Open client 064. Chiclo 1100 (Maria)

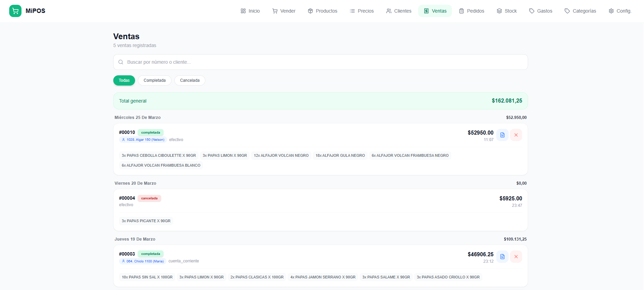click(x=143, y=261)
